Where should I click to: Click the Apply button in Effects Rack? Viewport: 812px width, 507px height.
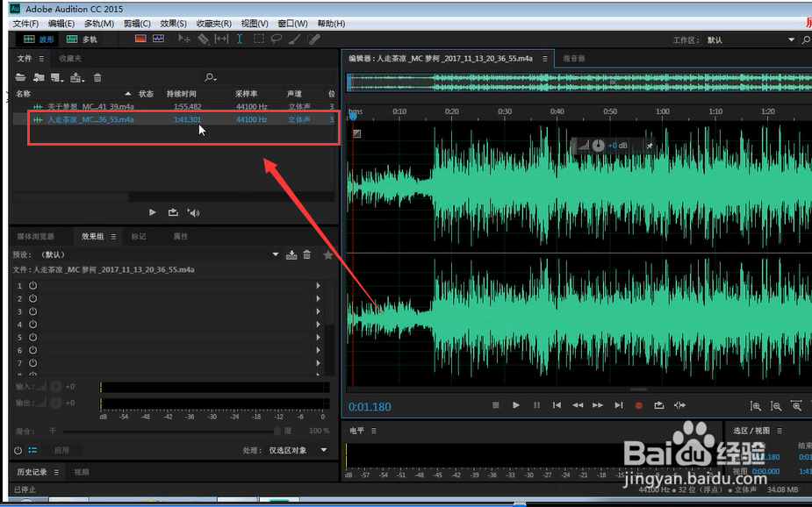point(61,450)
